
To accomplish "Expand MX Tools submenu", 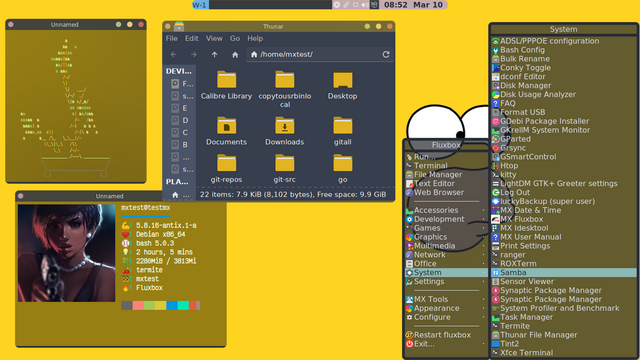I will tap(446, 299).
